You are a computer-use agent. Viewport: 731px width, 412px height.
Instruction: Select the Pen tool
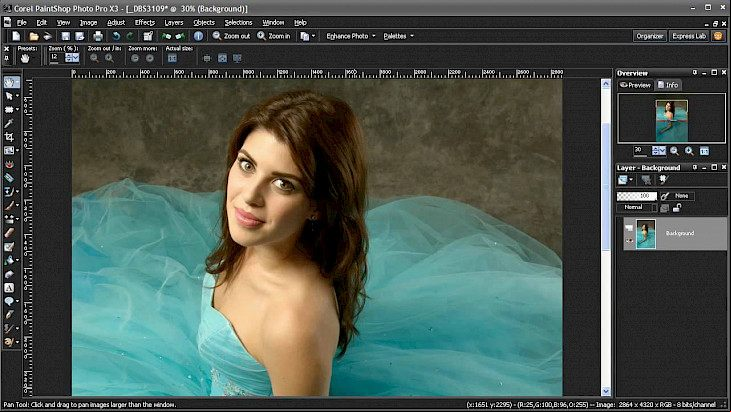pyautogui.click(x=9, y=315)
